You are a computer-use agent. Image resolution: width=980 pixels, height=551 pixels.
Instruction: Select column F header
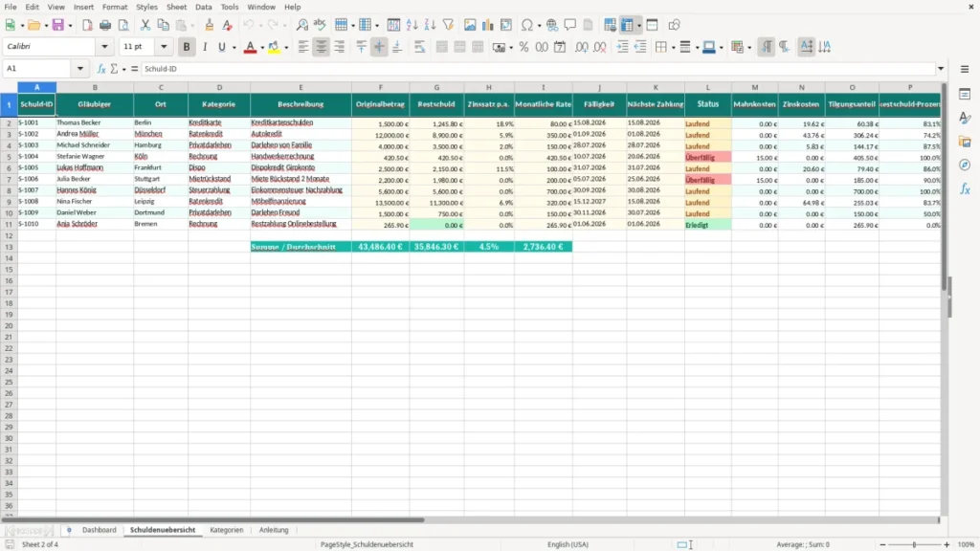coord(381,87)
